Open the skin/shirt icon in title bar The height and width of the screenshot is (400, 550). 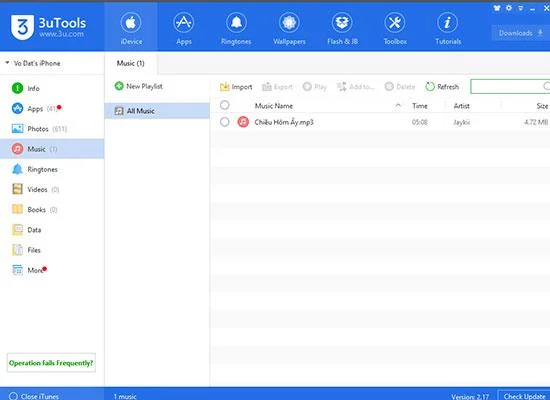tap(496, 8)
